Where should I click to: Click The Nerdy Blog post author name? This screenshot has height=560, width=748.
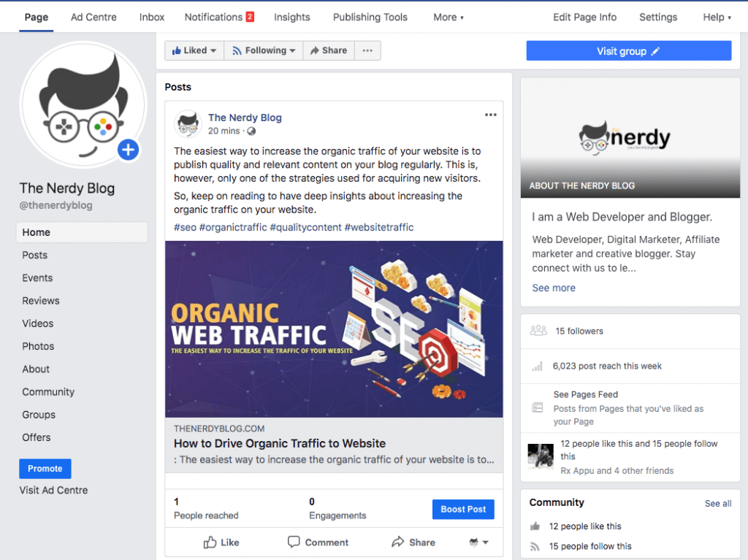click(245, 118)
